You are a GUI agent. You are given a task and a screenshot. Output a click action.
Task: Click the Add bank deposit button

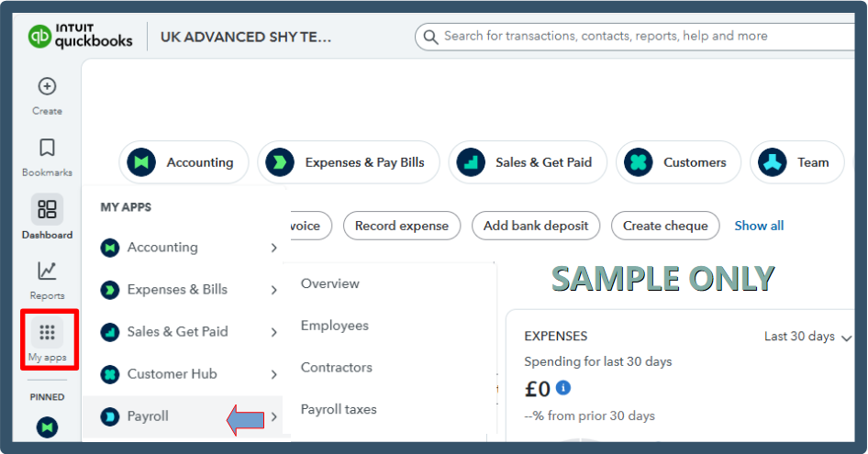(536, 226)
